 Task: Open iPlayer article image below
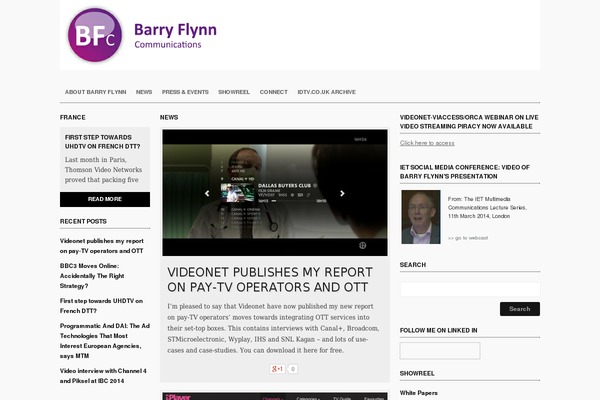[275, 396]
